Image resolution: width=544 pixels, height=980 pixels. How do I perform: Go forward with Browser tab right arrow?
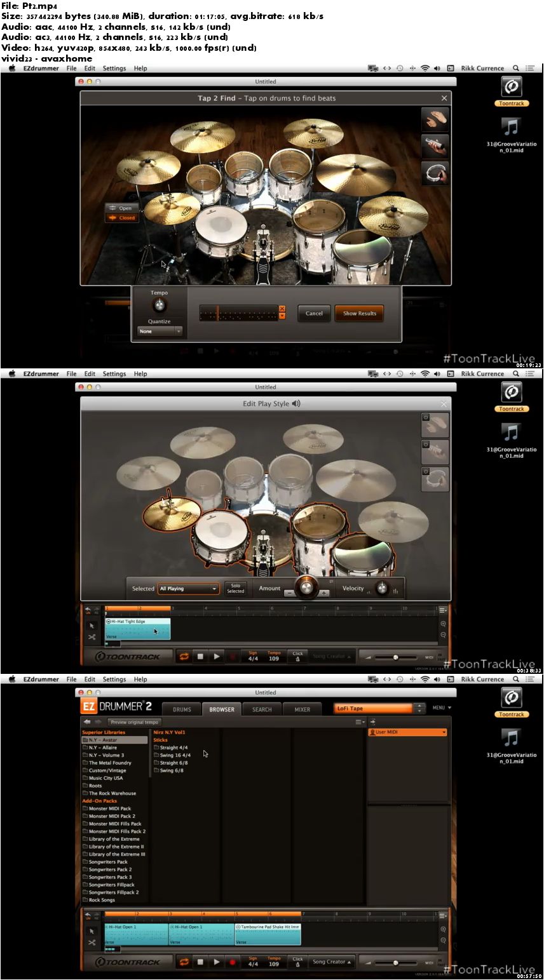[x=98, y=722]
